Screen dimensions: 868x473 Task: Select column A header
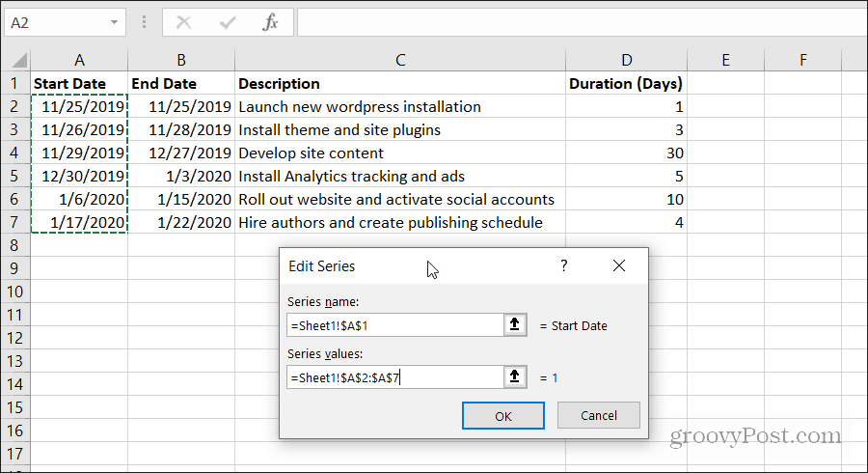pos(79,60)
